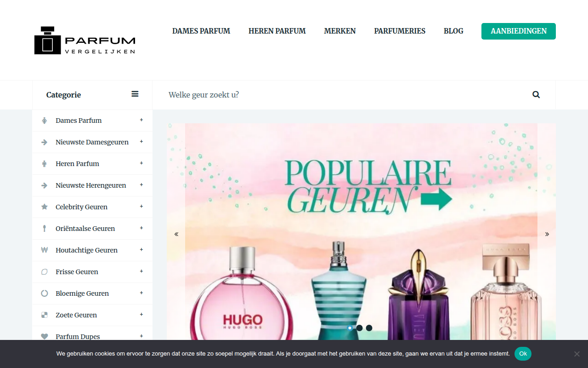Click the heart icon beside Parfum Dupes

pos(45,337)
